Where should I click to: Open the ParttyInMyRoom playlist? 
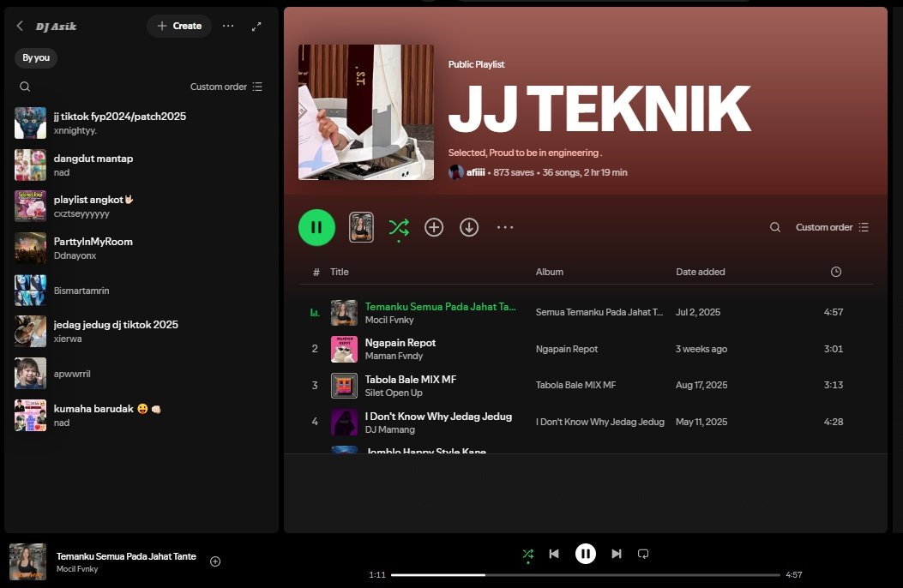pyautogui.click(x=141, y=248)
